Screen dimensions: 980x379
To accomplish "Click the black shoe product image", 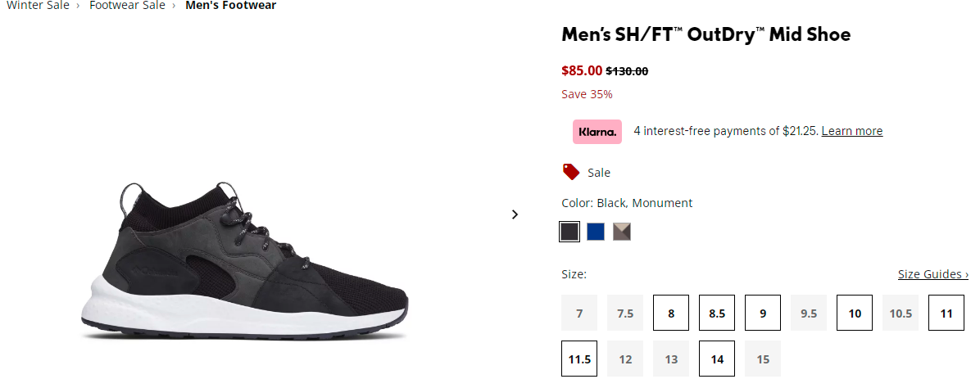I will [x=244, y=261].
